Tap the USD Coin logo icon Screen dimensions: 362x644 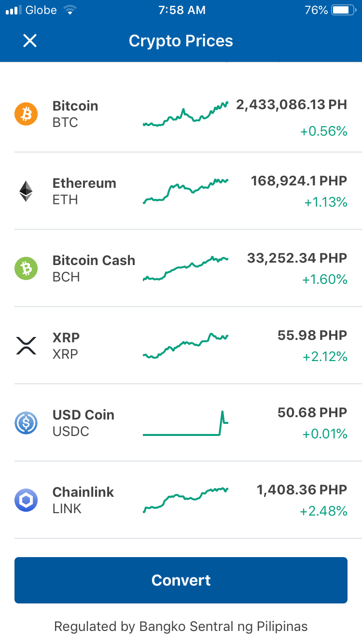[26, 423]
